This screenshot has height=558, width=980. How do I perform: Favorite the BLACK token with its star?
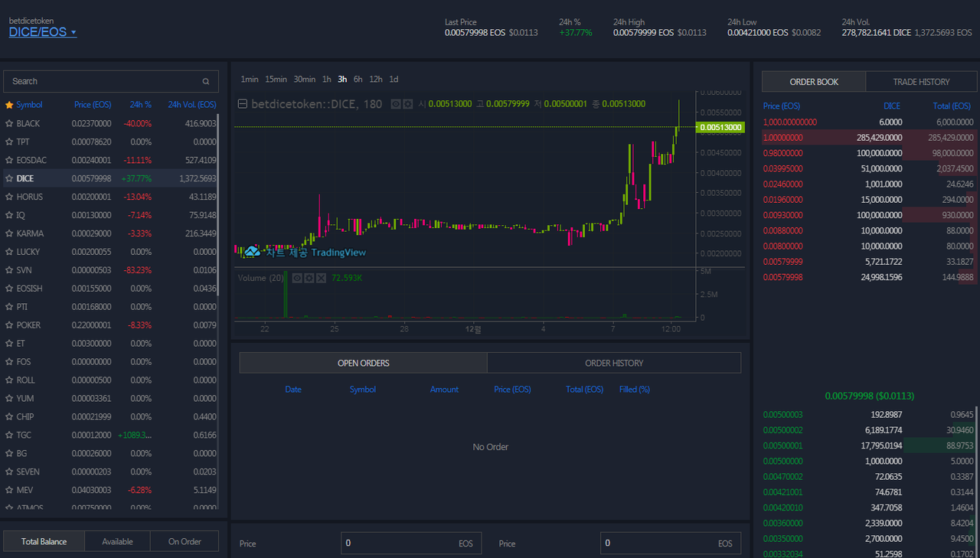pyautogui.click(x=9, y=123)
